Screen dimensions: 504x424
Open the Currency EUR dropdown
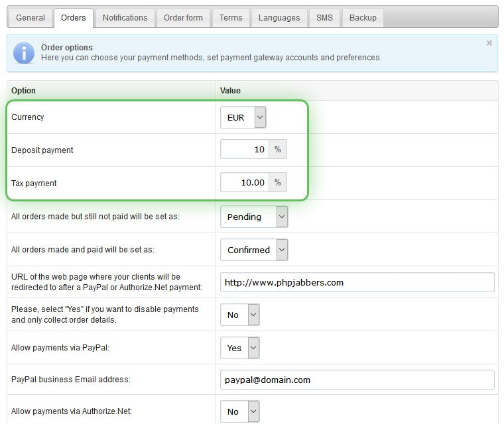pos(243,117)
